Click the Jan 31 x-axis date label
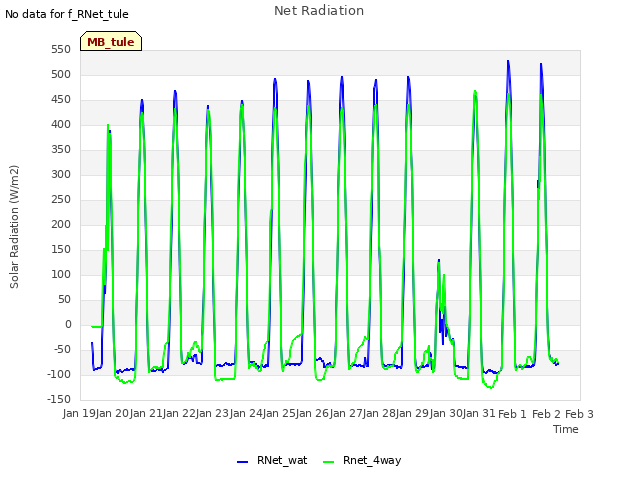The image size is (640, 480). [480, 414]
